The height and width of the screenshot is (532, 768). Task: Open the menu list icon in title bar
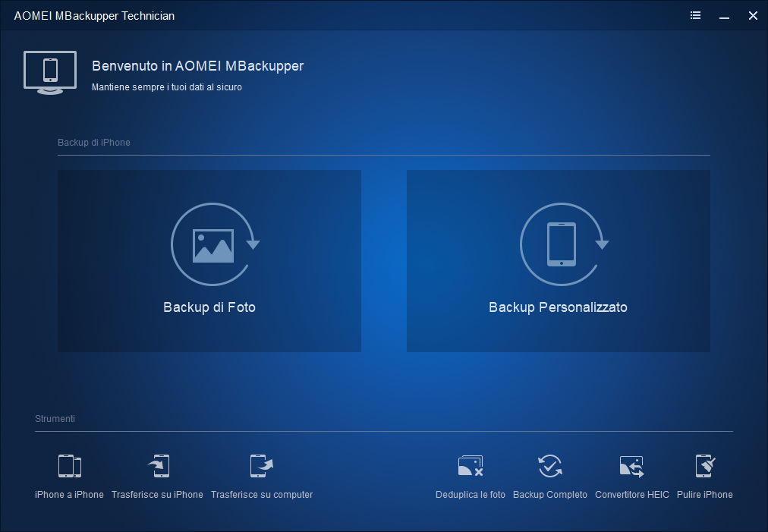pyautogui.click(x=695, y=16)
